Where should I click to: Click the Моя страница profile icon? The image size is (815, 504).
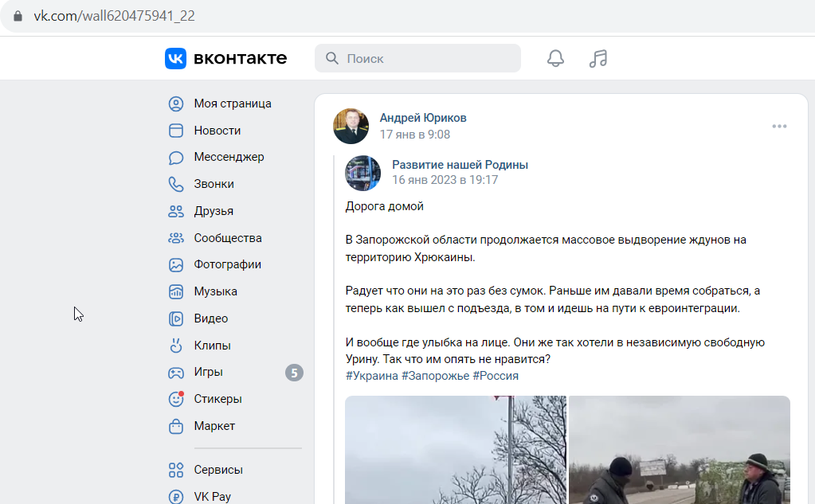176,104
